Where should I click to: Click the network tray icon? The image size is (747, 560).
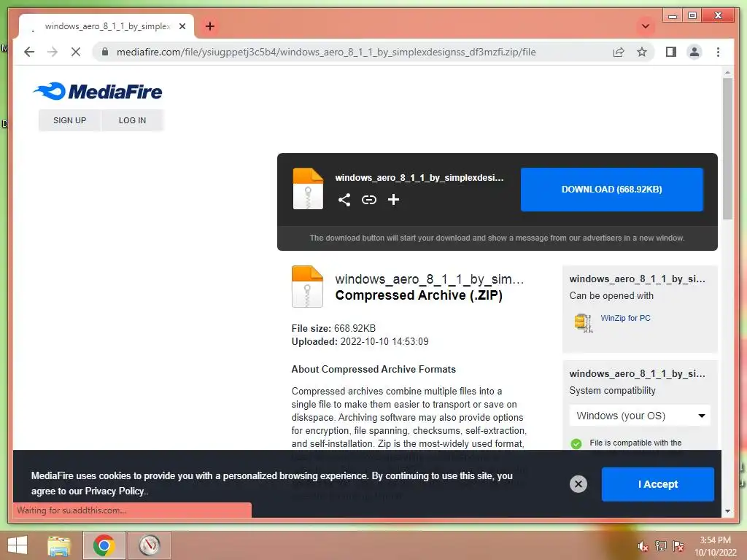[661, 545]
